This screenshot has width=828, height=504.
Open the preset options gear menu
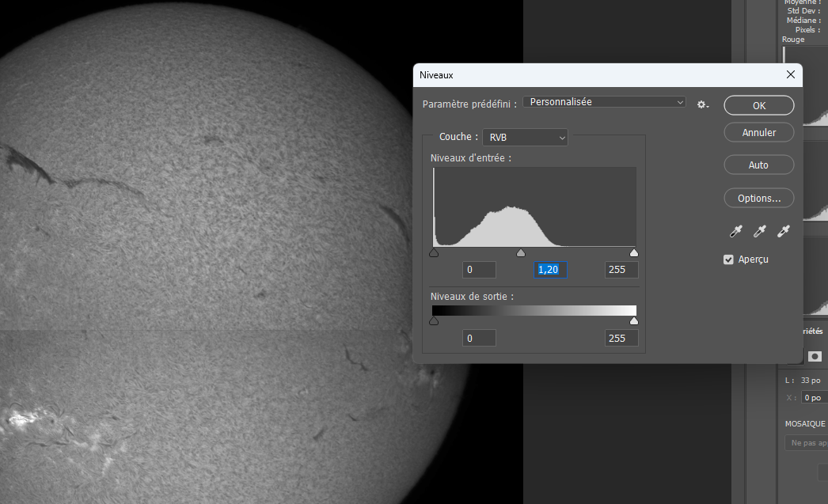click(702, 104)
